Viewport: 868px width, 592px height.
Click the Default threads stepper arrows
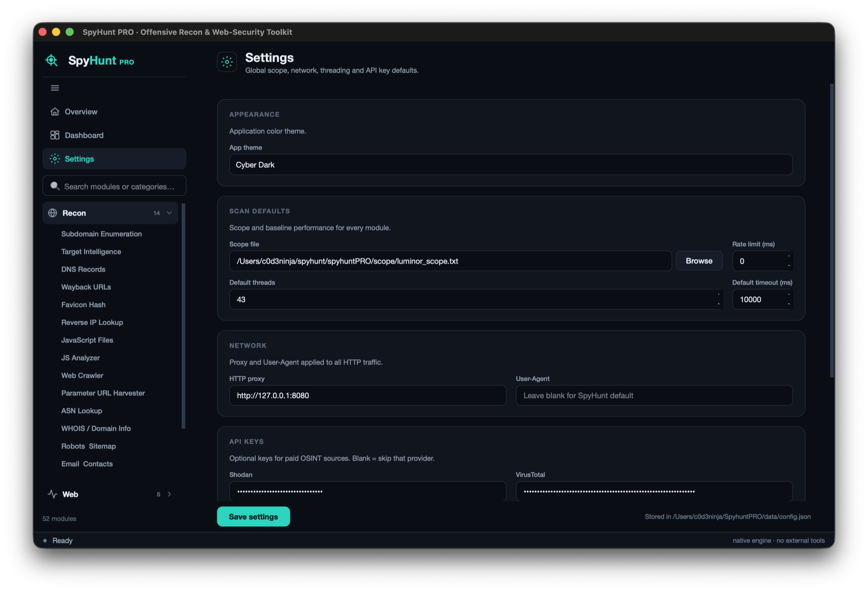pos(718,299)
